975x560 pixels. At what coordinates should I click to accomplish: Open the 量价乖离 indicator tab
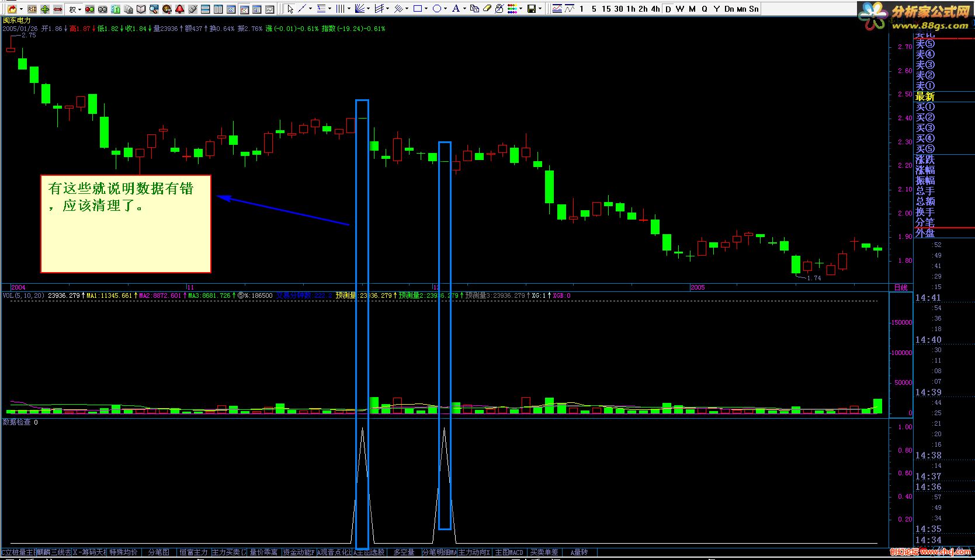(263, 552)
